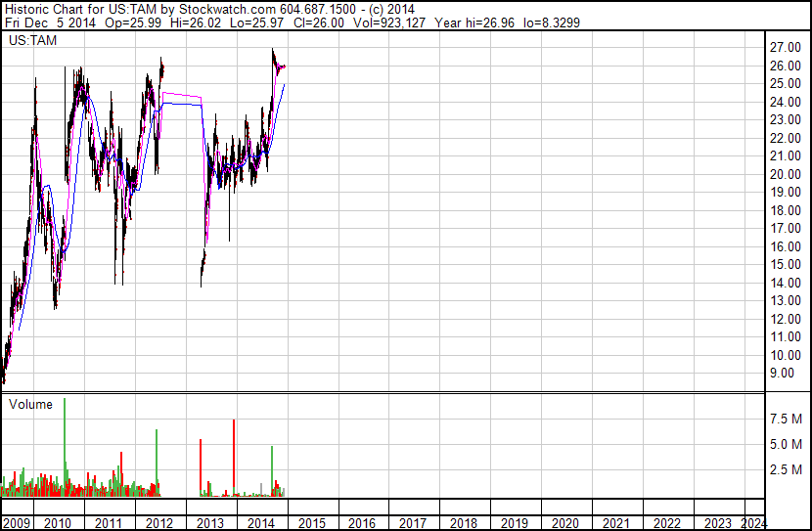Click the 2023 year label
The width and height of the screenshot is (812, 531).
pyautogui.click(x=718, y=523)
